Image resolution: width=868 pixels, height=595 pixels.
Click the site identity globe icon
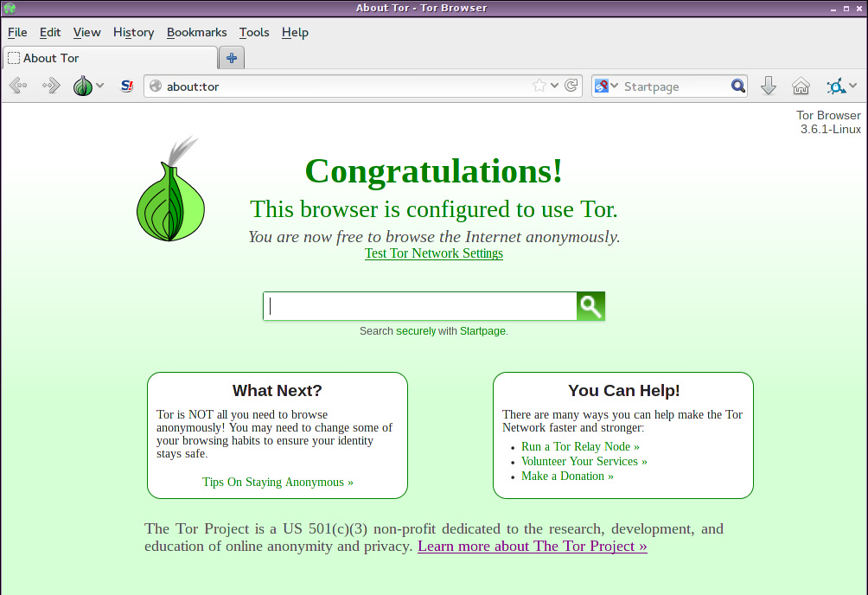tap(156, 86)
